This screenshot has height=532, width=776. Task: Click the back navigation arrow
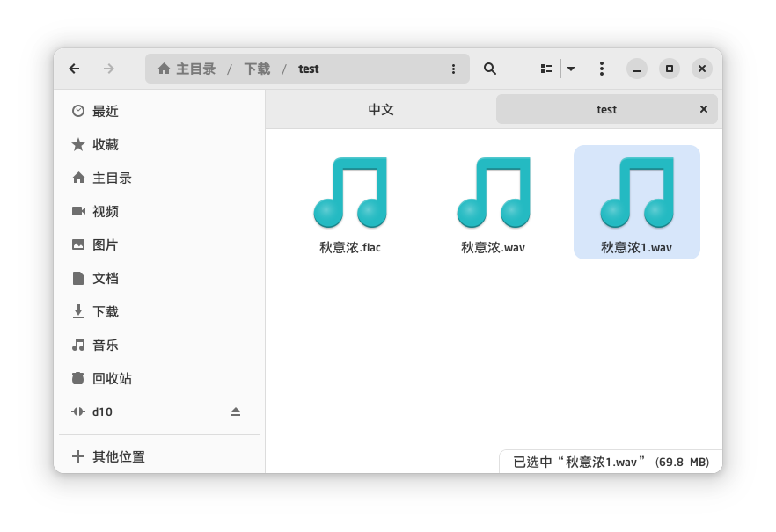pos(74,69)
